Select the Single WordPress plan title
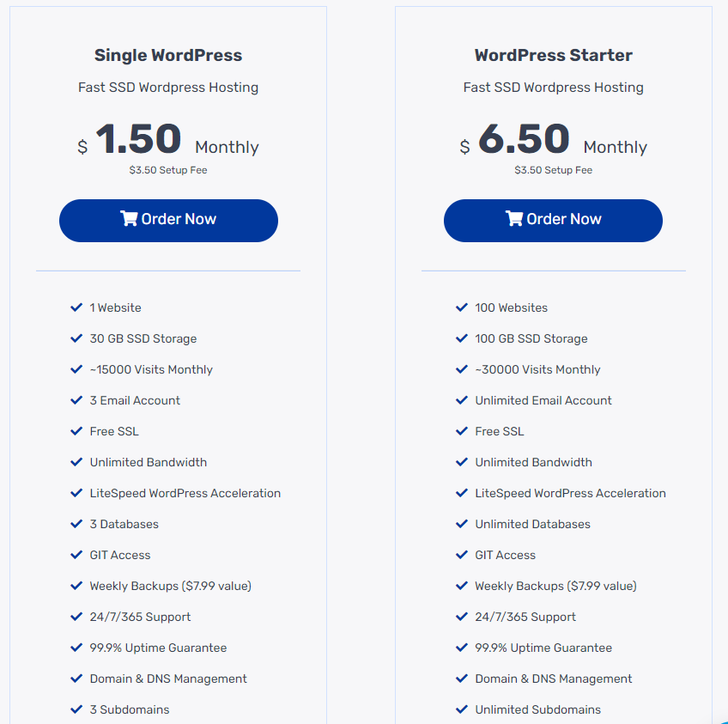Image resolution: width=728 pixels, height=724 pixels. [x=168, y=55]
